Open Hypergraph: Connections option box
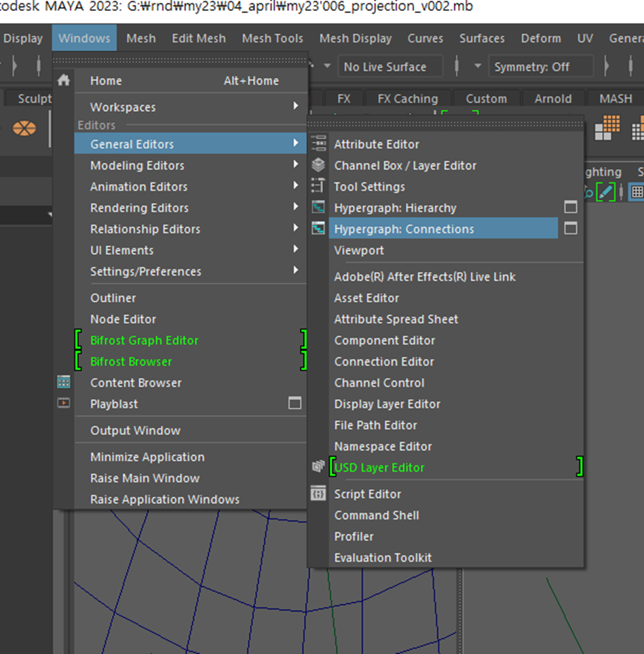Image resolution: width=644 pixels, height=654 pixels. (x=571, y=228)
